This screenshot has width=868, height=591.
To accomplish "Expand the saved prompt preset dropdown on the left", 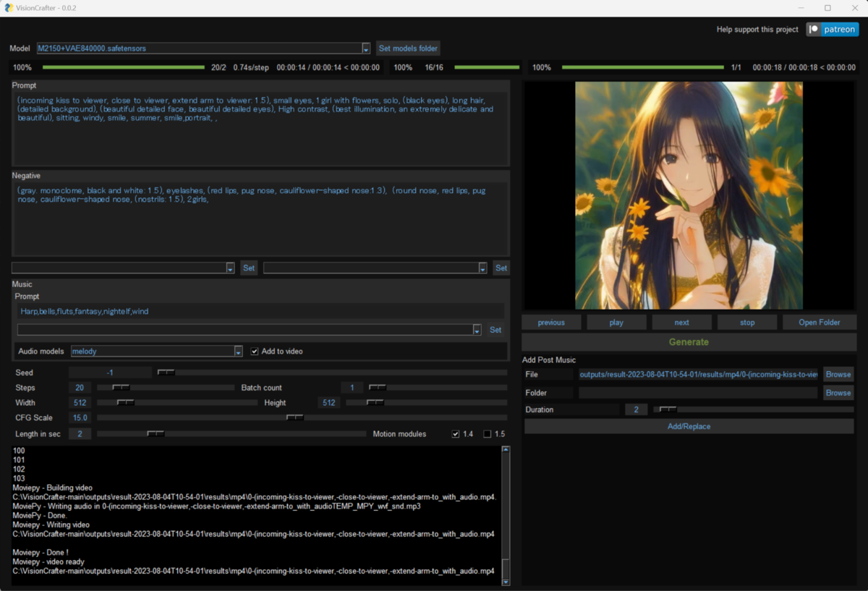I will click(x=230, y=268).
